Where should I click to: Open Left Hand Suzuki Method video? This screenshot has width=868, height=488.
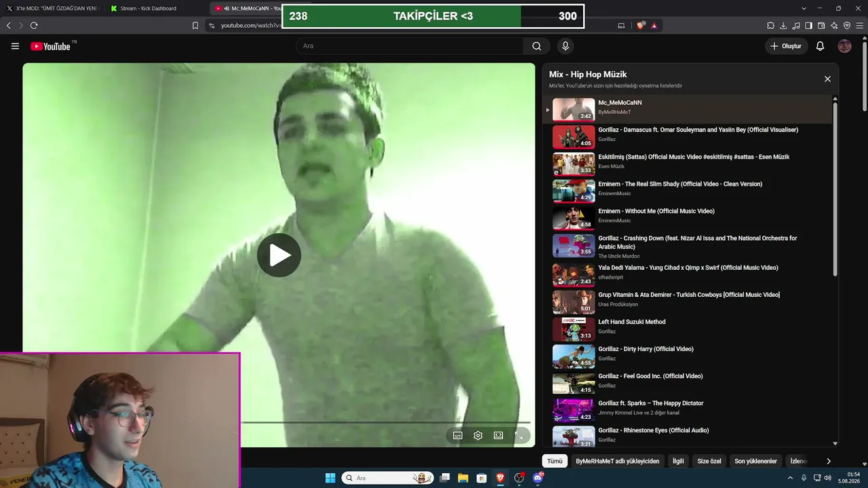[686, 329]
